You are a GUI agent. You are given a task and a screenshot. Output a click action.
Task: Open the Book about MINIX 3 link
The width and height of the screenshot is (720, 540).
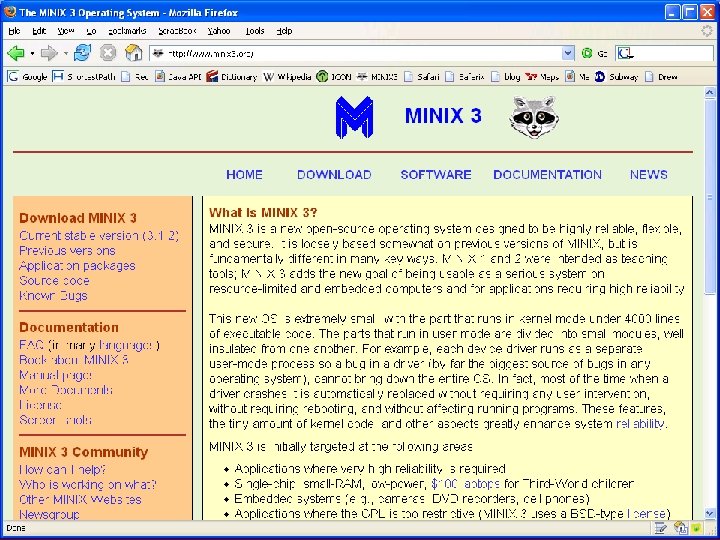73,360
